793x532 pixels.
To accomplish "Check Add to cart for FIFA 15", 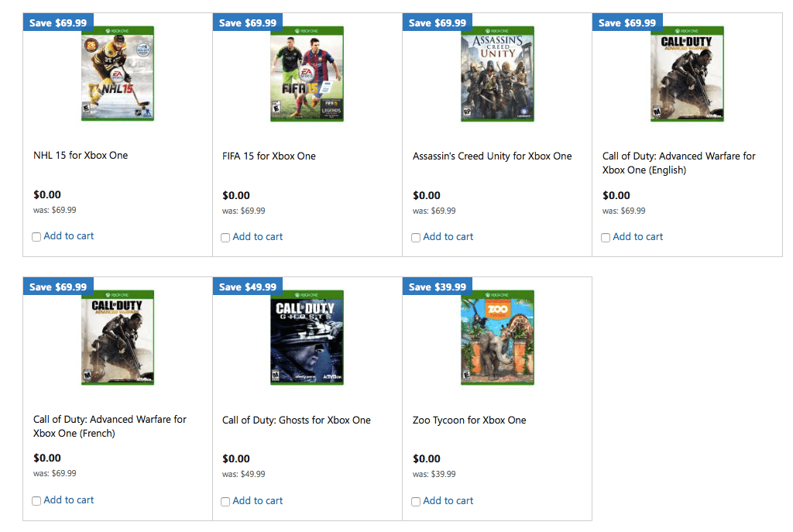I will click(x=225, y=237).
